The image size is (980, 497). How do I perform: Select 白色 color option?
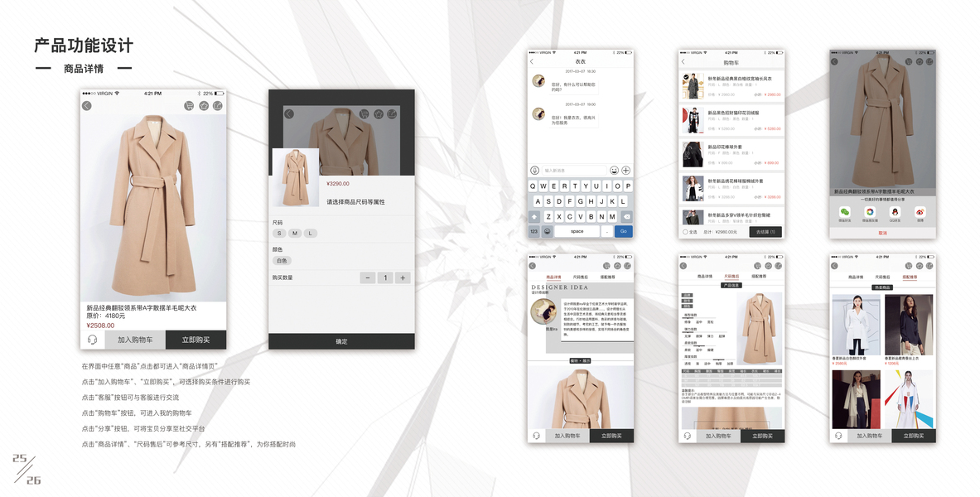click(x=282, y=261)
